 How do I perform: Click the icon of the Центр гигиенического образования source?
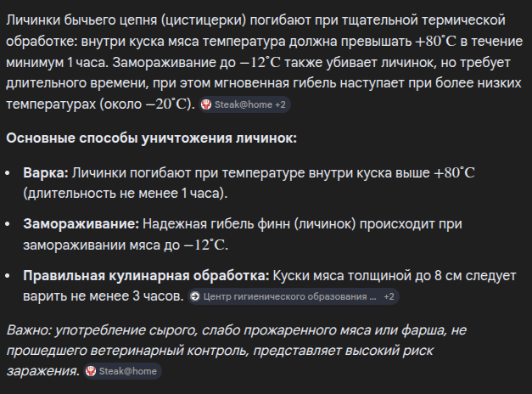click(196, 297)
